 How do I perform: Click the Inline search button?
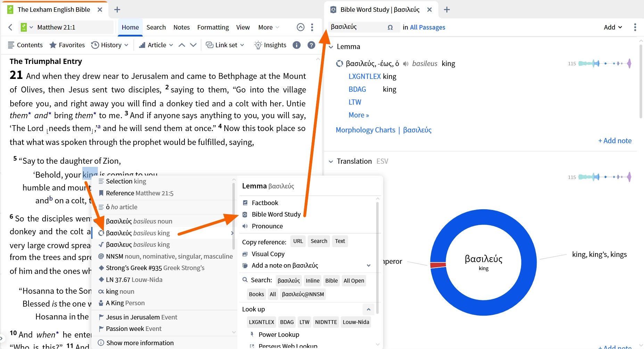[x=313, y=281]
